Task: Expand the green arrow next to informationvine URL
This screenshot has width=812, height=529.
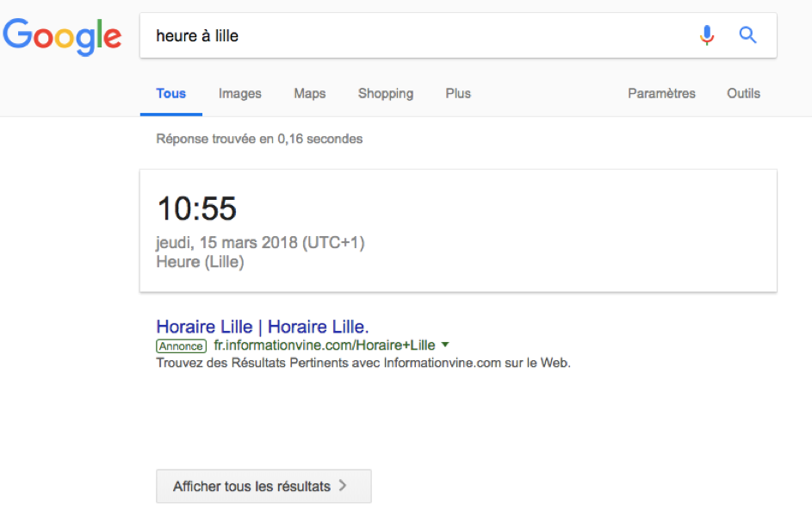Action: (x=445, y=345)
